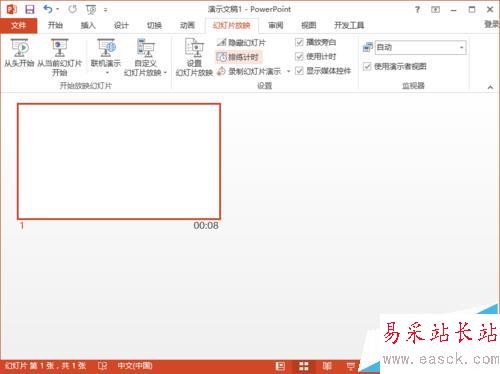Open the monitor dropdown showing 自动
500x374 pixels.
tap(420, 47)
